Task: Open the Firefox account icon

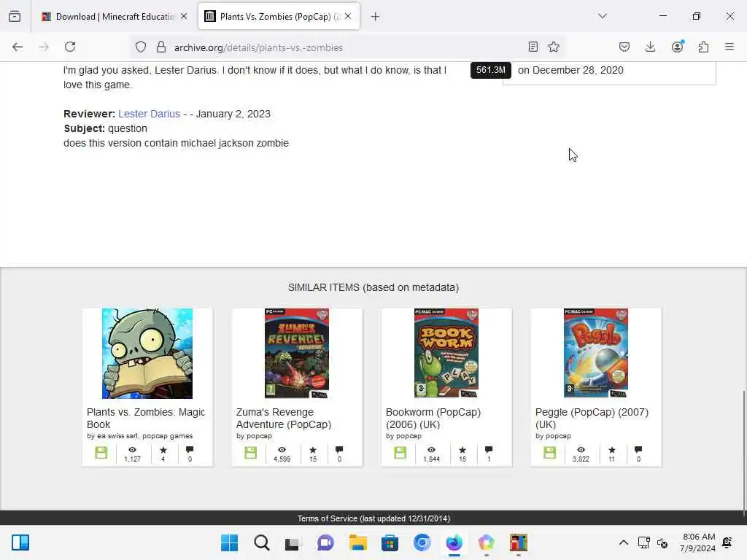Action: [677, 47]
